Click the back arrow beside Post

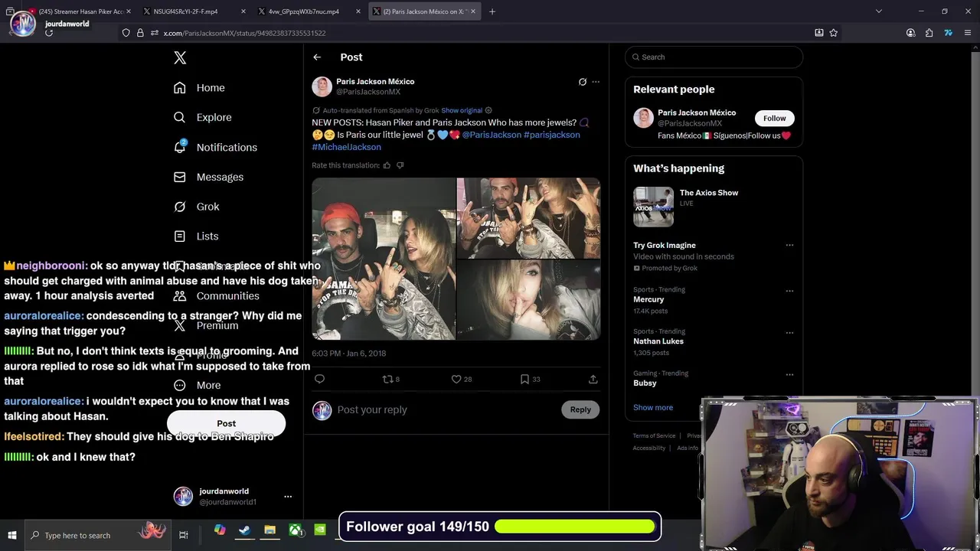click(317, 57)
